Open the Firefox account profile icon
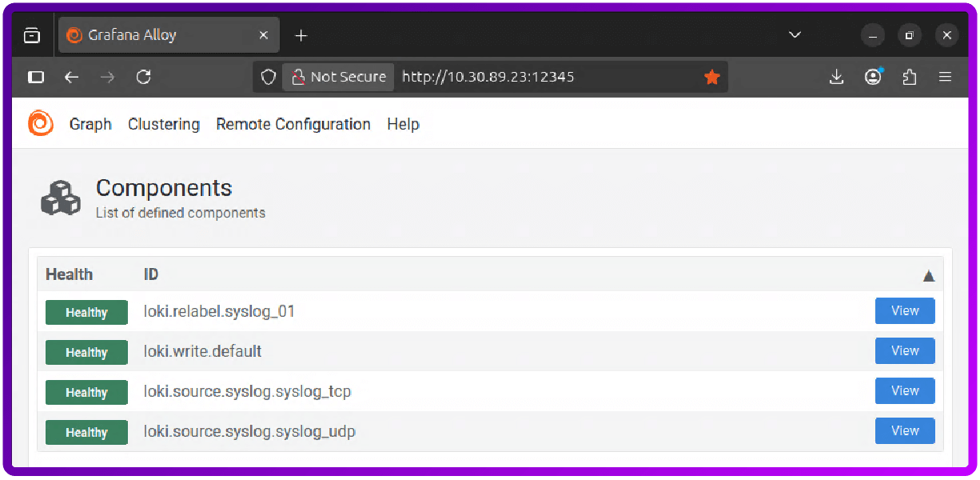The image size is (980, 480). coord(873,77)
